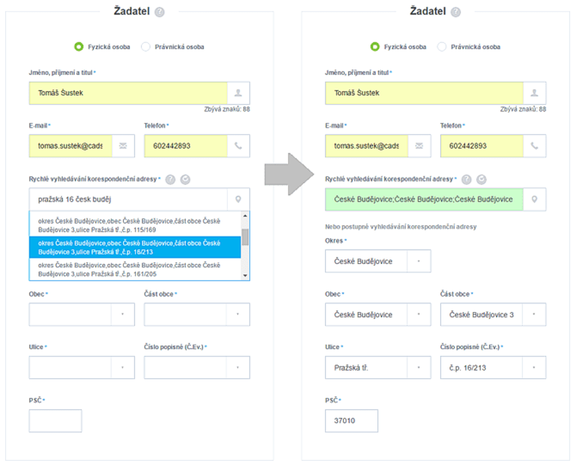Screen dimensions: 575x466
Task: Click the checkmark circle icon beside right address search label
Action: coord(481,179)
